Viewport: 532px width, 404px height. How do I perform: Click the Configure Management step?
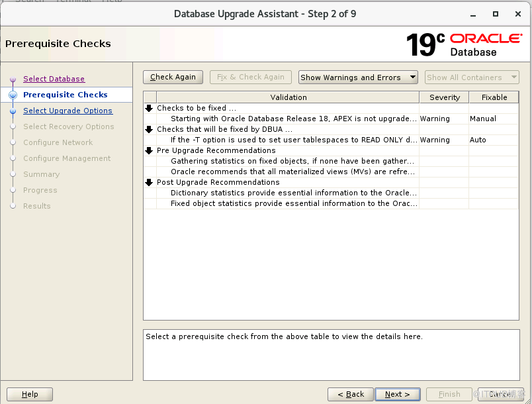coord(67,158)
